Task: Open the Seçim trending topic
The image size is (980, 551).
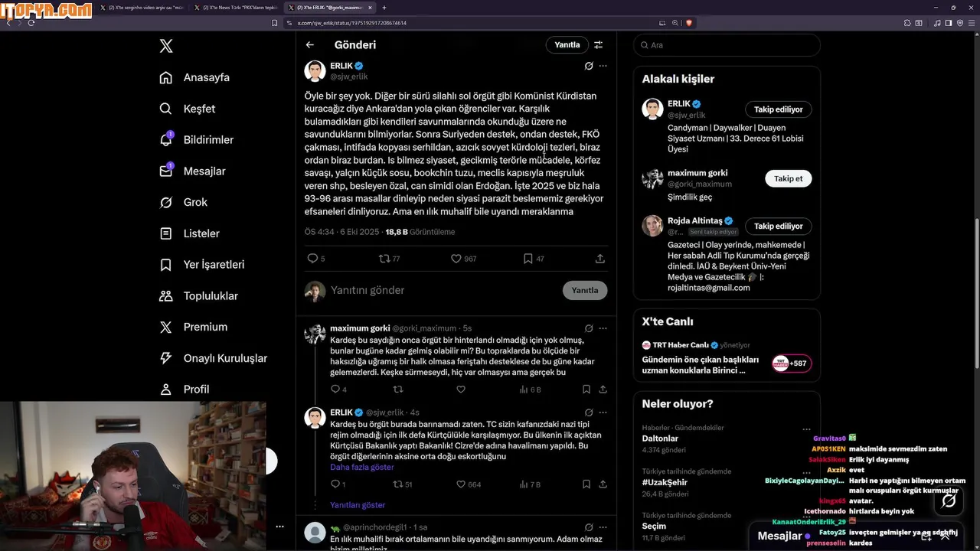Action: 654,527
